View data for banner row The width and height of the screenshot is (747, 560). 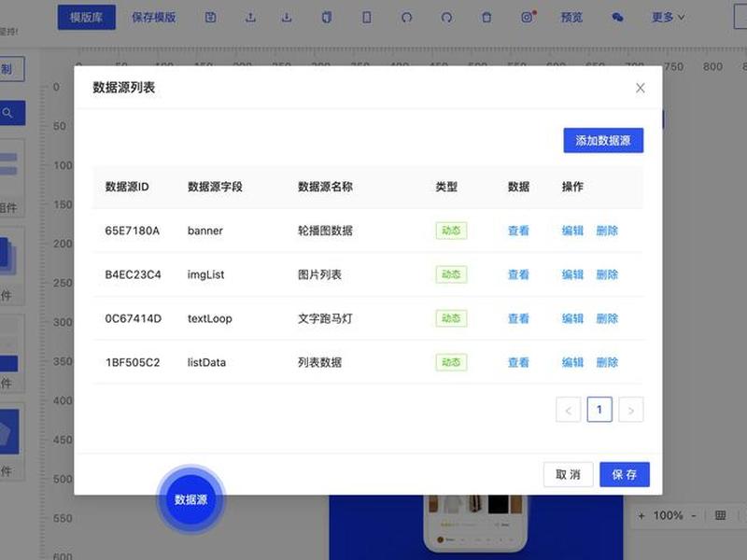pos(518,231)
